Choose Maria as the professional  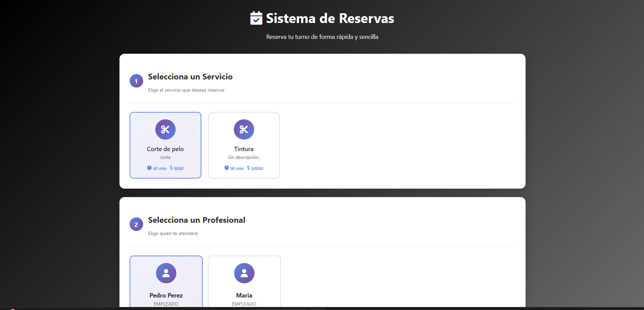pos(244,282)
